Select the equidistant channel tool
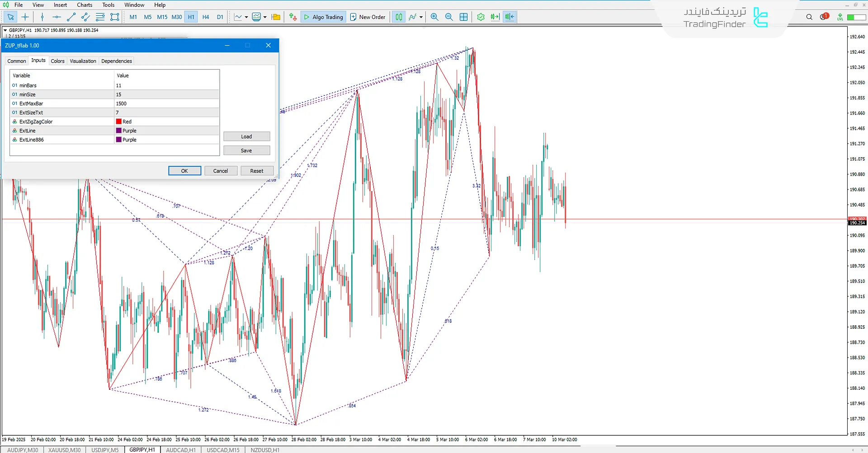 (85, 17)
